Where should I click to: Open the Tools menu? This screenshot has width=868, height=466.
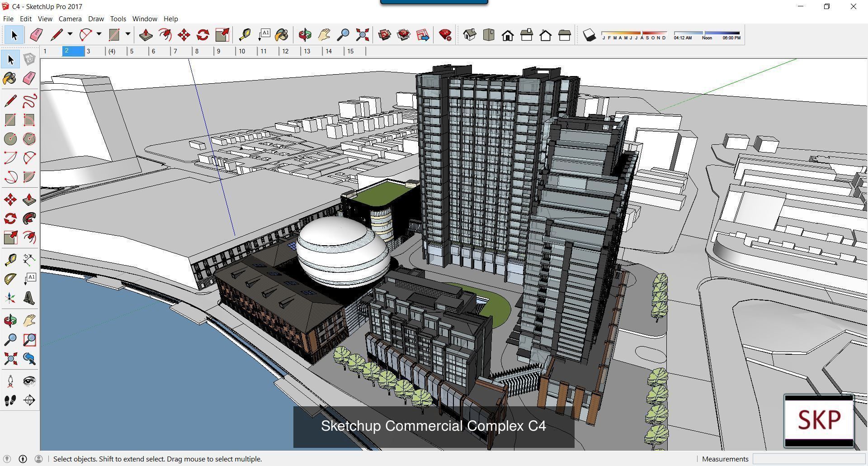tap(118, 19)
